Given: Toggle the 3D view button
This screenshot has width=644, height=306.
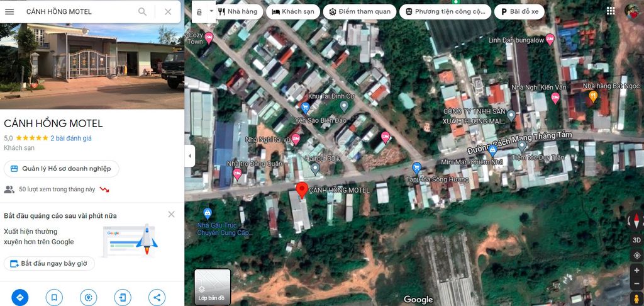Looking at the screenshot, I should point(636,240).
